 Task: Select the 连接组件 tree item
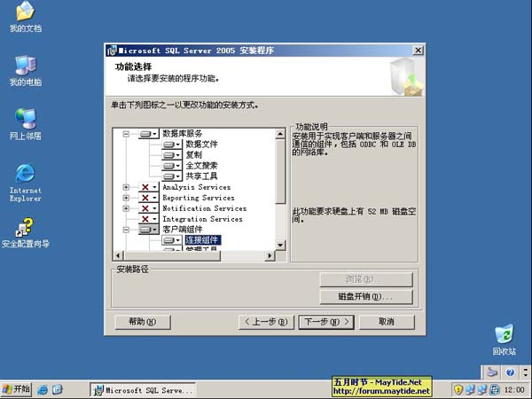(202, 240)
